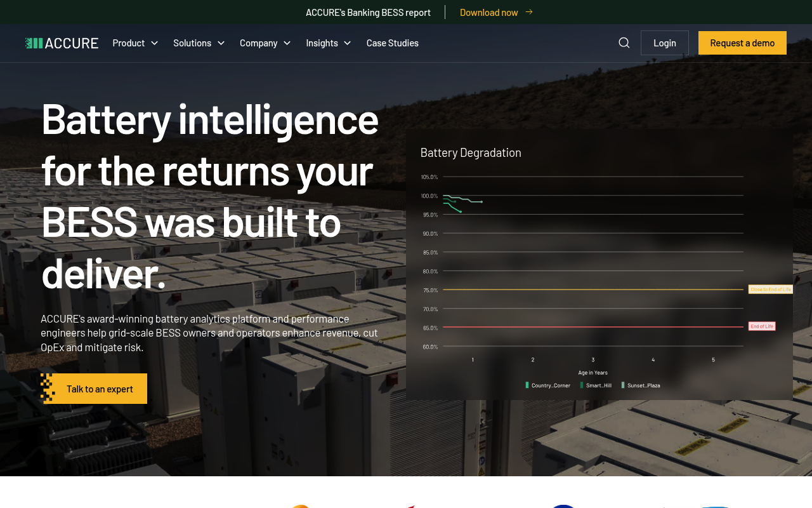Click the 100.0% y-axis label
This screenshot has height=508, width=812.
(429, 196)
